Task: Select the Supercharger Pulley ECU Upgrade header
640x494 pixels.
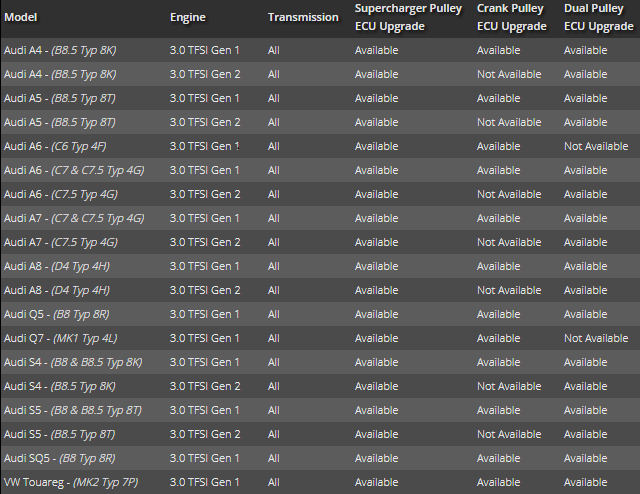Action: (406, 17)
